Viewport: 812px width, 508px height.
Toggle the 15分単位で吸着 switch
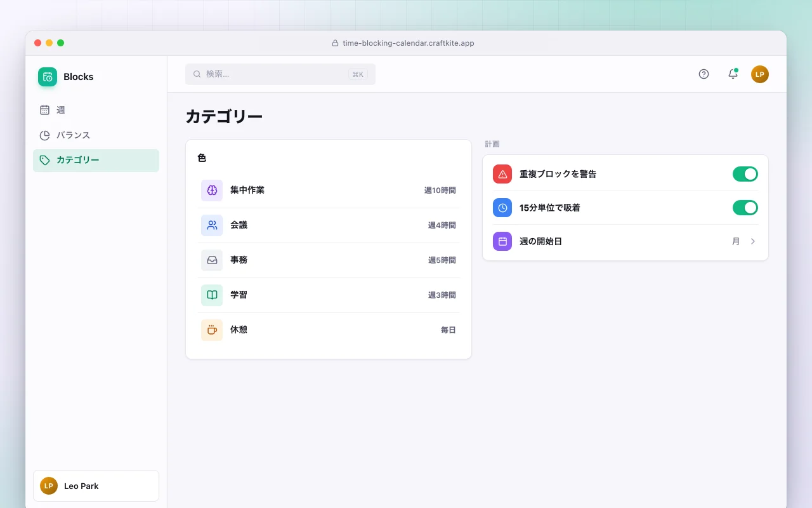(745, 208)
